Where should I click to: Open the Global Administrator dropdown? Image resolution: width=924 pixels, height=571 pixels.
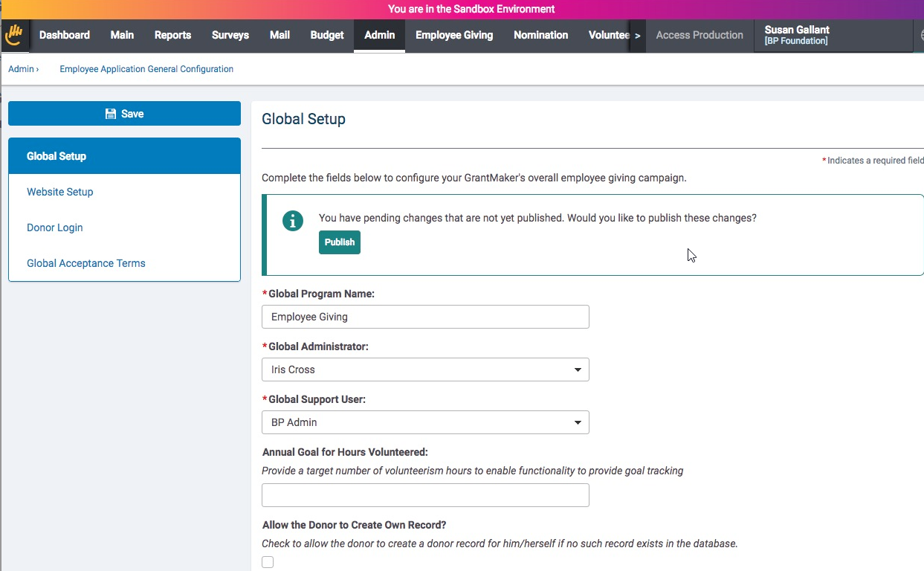(x=425, y=370)
